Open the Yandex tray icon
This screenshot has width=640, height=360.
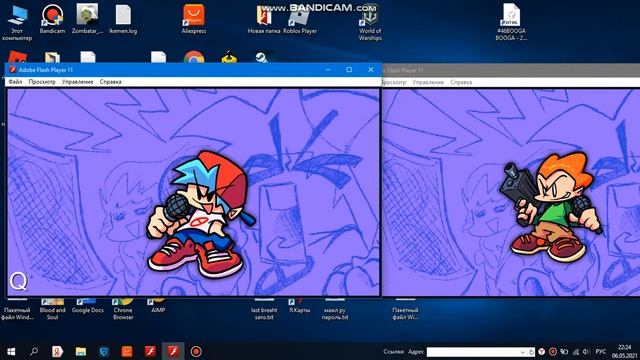click(x=542, y=351)
